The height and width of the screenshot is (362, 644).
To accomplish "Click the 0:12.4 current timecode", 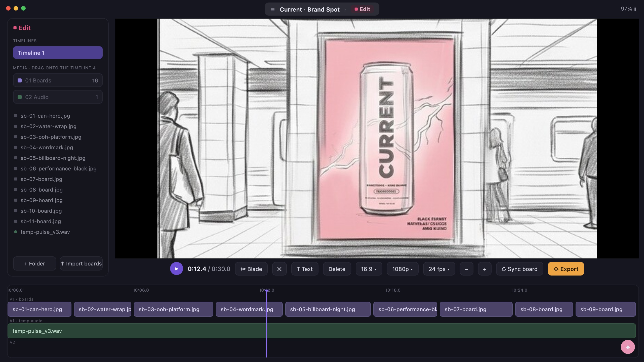I will coord(197,269).
